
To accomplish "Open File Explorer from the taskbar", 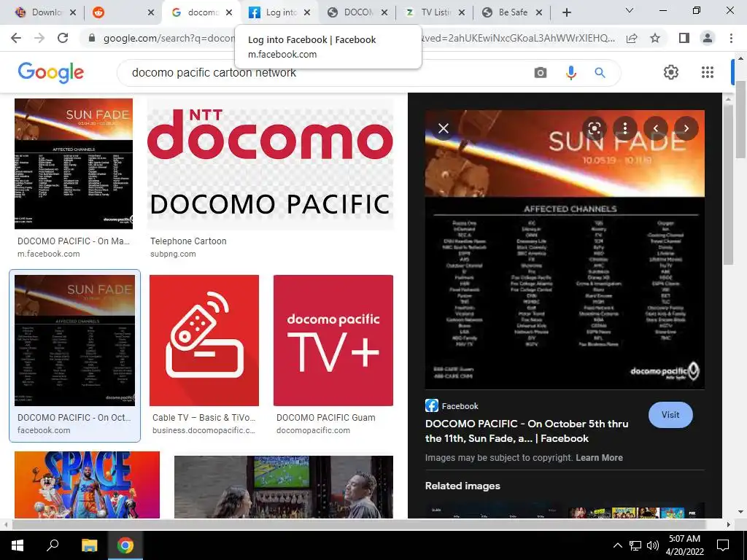I will coord(89,545).
